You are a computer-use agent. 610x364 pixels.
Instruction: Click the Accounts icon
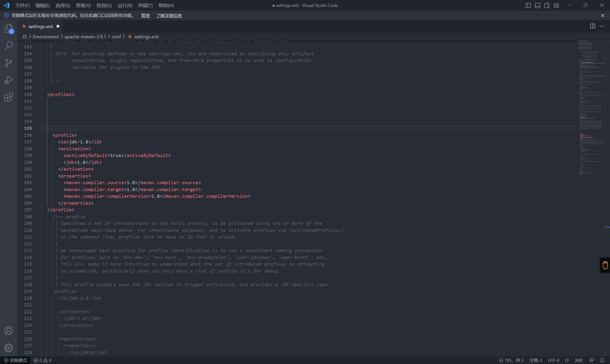pyautogui.click(x=9, y=331)
